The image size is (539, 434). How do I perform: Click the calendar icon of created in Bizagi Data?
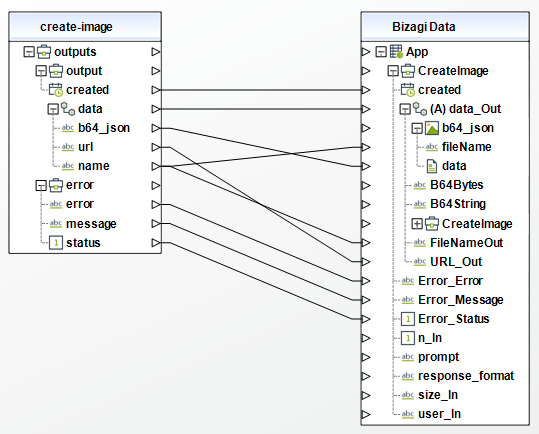point(408,90)
